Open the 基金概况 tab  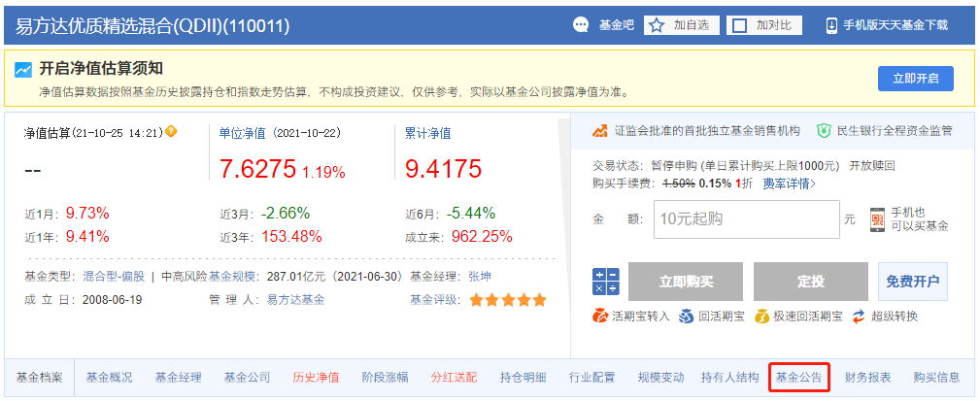110,378
